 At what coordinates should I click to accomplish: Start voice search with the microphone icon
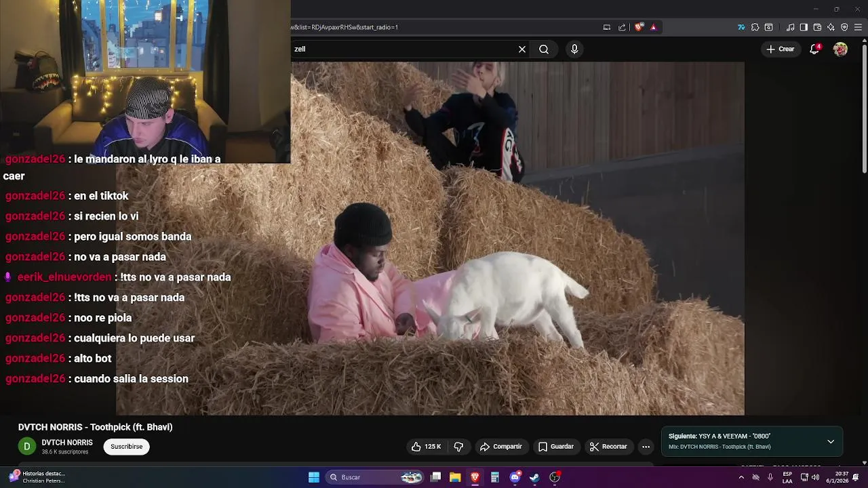[x=574, y=49]
